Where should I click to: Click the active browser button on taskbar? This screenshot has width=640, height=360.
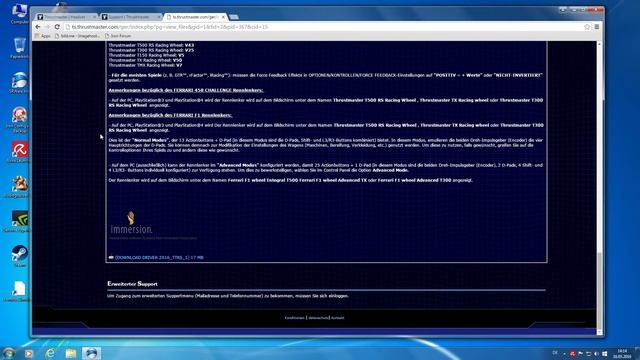(x=91, y=353)
